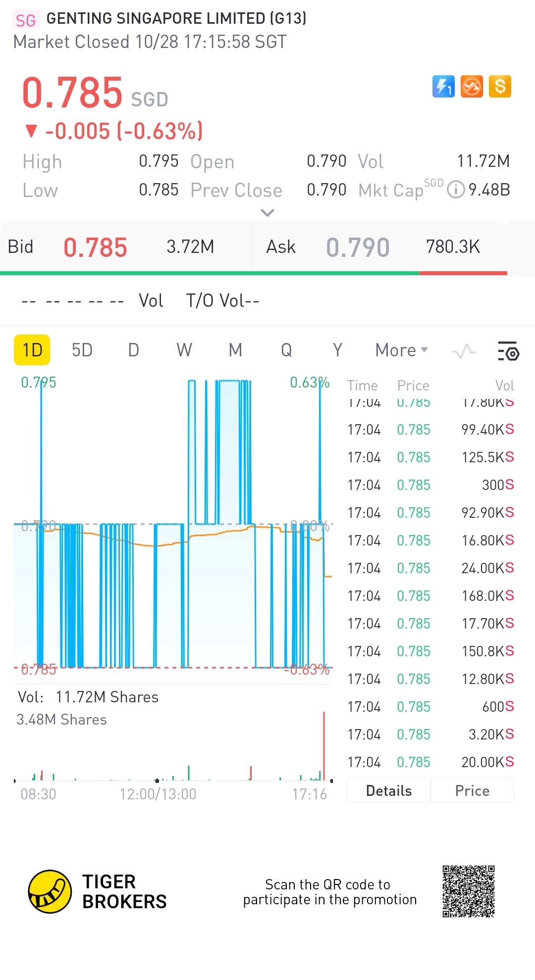Tap the trade row with 125.5K volume
Image resolution: width=535 pixels, height=980 pixels.
[430, 457]
